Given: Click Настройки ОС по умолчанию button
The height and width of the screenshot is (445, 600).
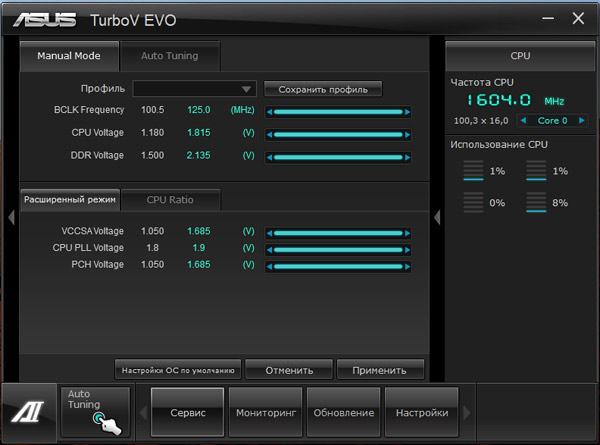Looking at the screenshot, I should click(x=178, y=370).
